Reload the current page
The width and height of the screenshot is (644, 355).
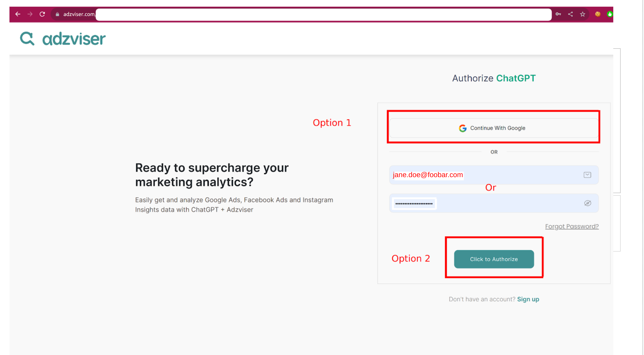click(x=42, y=14)
